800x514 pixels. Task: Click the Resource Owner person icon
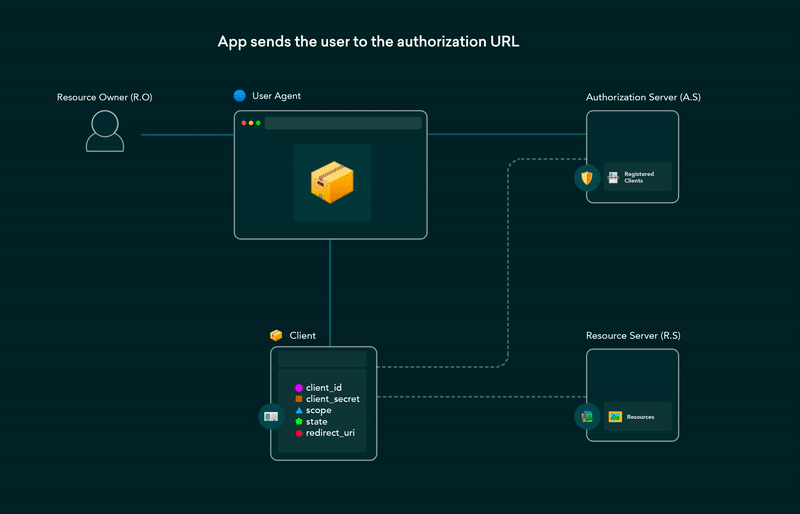[105, 131]
